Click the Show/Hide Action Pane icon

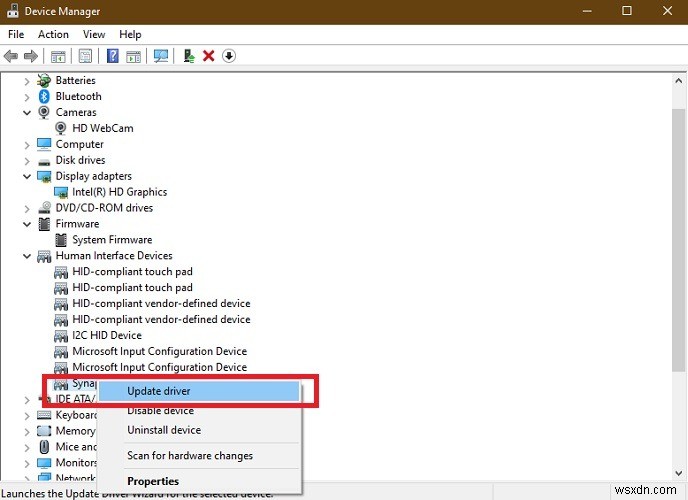coord(133,56)
